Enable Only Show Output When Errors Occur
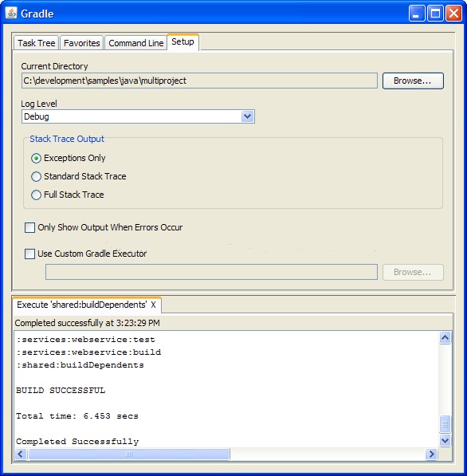Viewport: 467px width, 476px height. coord(29,228)
